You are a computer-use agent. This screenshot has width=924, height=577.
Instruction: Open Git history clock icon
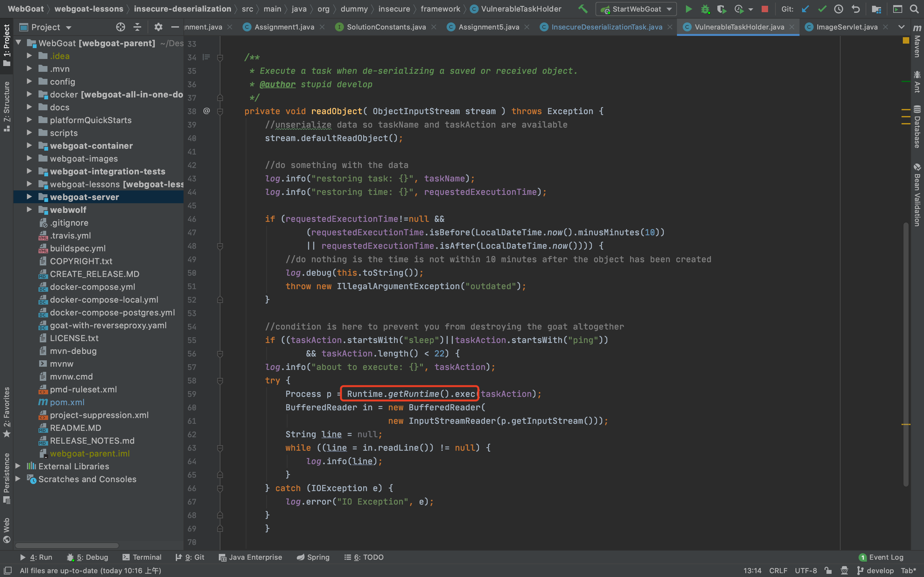pyautogui.click(x=838, y=9)
